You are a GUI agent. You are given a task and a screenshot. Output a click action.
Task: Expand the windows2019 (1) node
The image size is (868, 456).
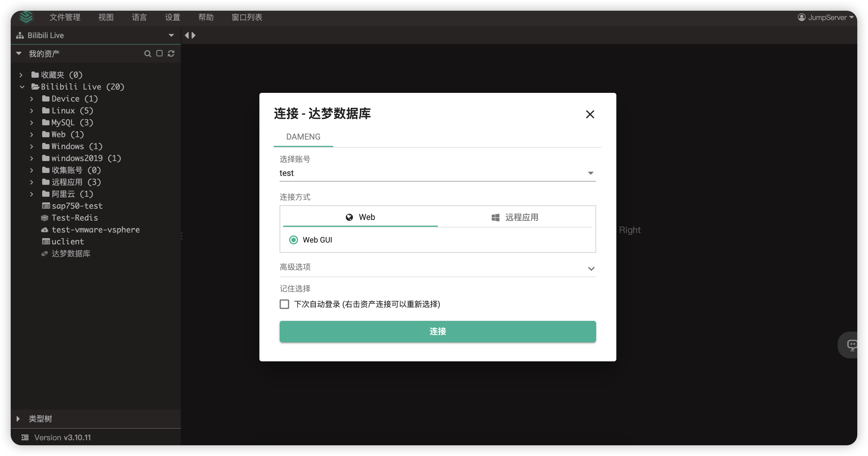(32, 158)
